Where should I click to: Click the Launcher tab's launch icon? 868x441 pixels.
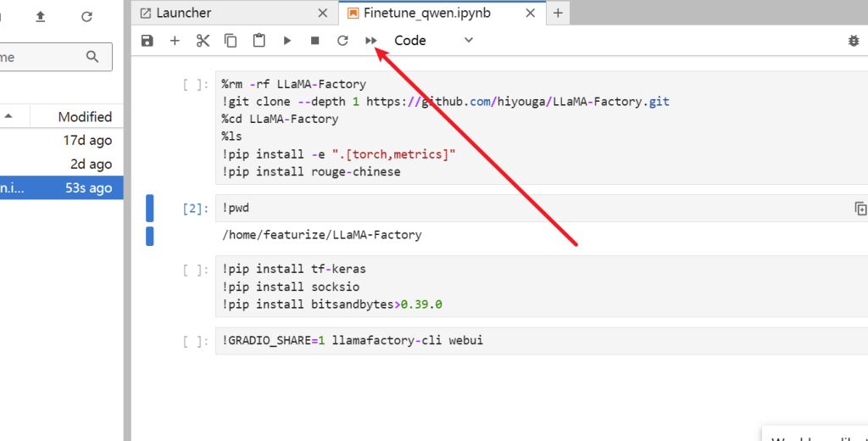coord(145,13)
